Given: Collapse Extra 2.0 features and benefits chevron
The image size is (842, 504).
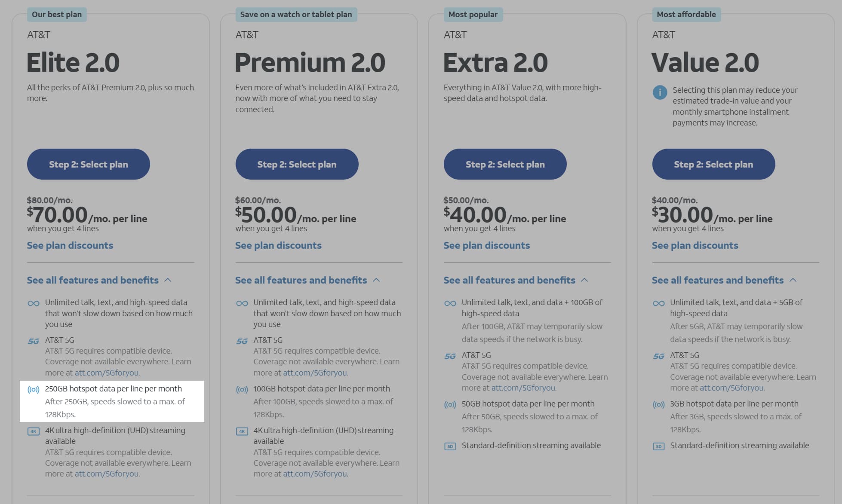Looking at the screenshot, I should [584, 280].
